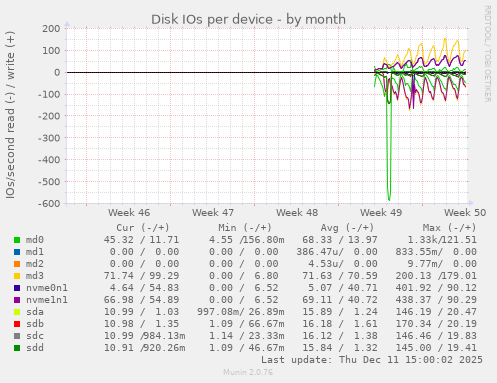
Task: Click sdb max value '170.34 / 20.19'
Action: coord(436,324)
